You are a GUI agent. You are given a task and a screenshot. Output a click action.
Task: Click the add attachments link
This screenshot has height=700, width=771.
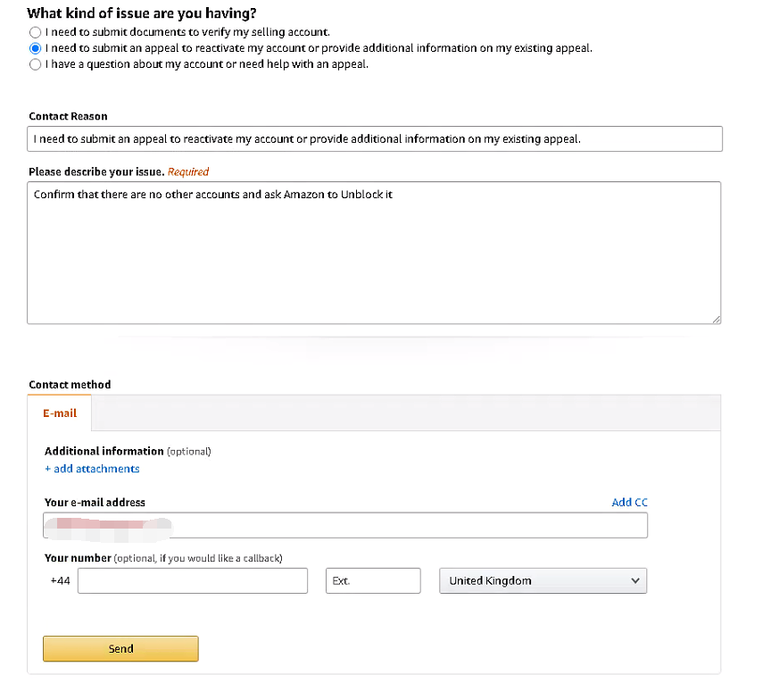click(x=92, y=469)
